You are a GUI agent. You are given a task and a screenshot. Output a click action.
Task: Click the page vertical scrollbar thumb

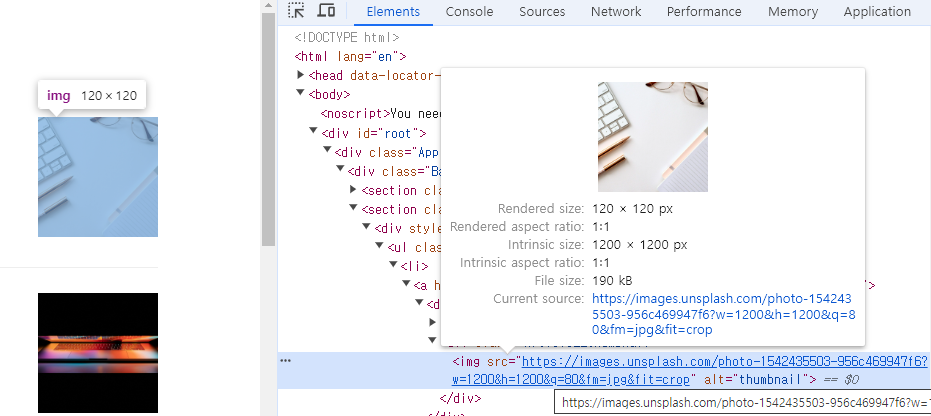[268, 129]
